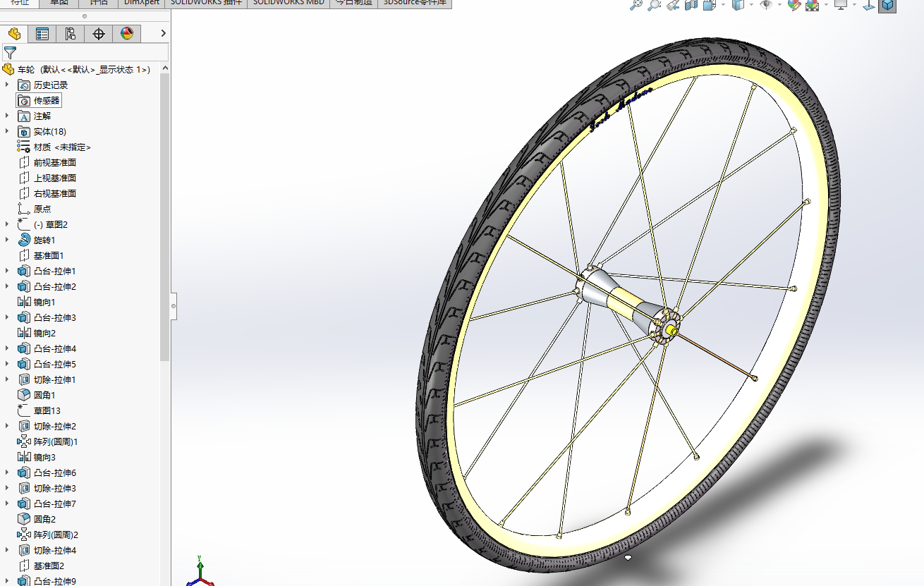Switch to the DimXpert ribbon tab
The height and width of the screenshot is (586, 924).
(142, 3)
